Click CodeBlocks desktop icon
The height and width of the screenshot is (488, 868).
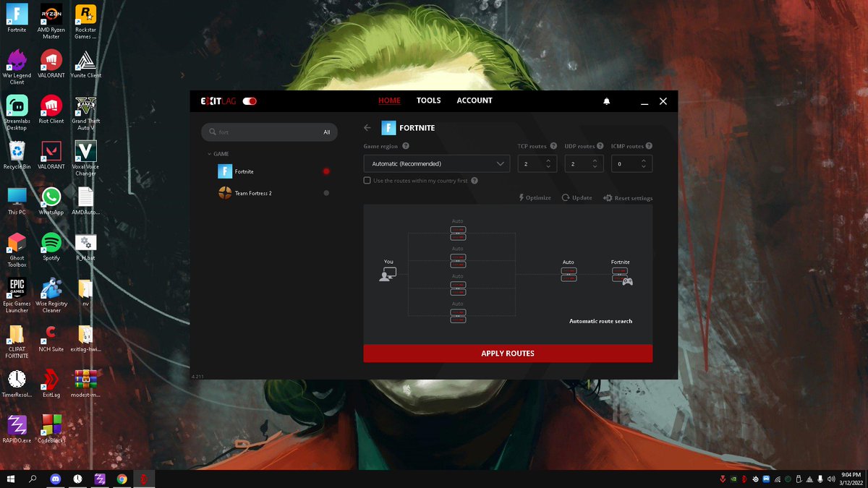[51, 428]
